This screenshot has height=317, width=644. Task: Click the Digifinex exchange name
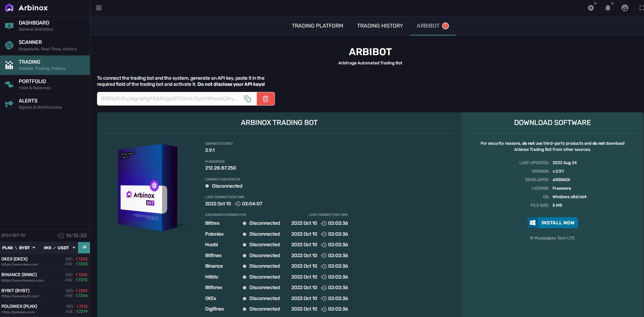point(215,309)
